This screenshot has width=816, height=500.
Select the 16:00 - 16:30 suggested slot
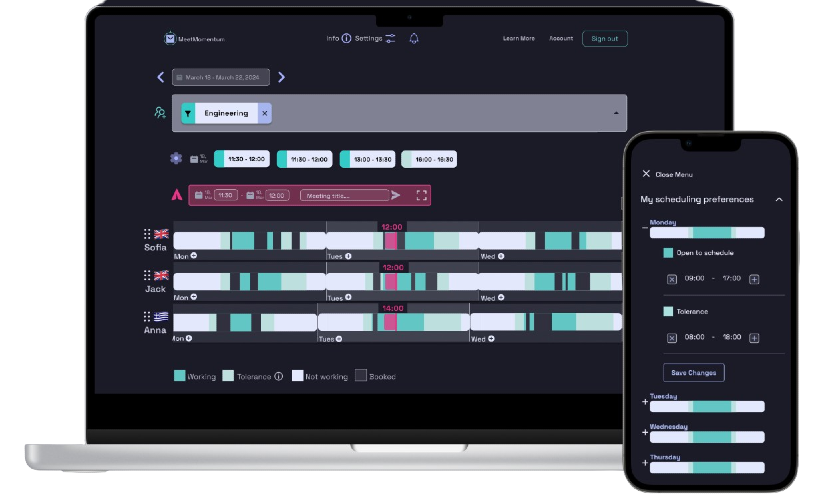tap(429, 159)
